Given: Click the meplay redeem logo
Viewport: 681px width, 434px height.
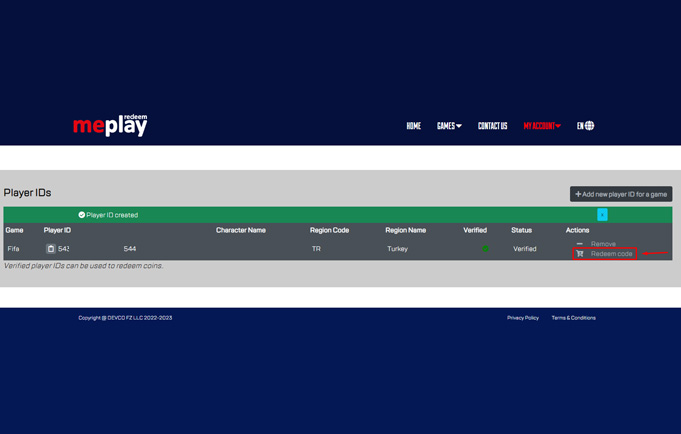Looking at the screenshot, I should pyautogui.click(x=110, y=125).
